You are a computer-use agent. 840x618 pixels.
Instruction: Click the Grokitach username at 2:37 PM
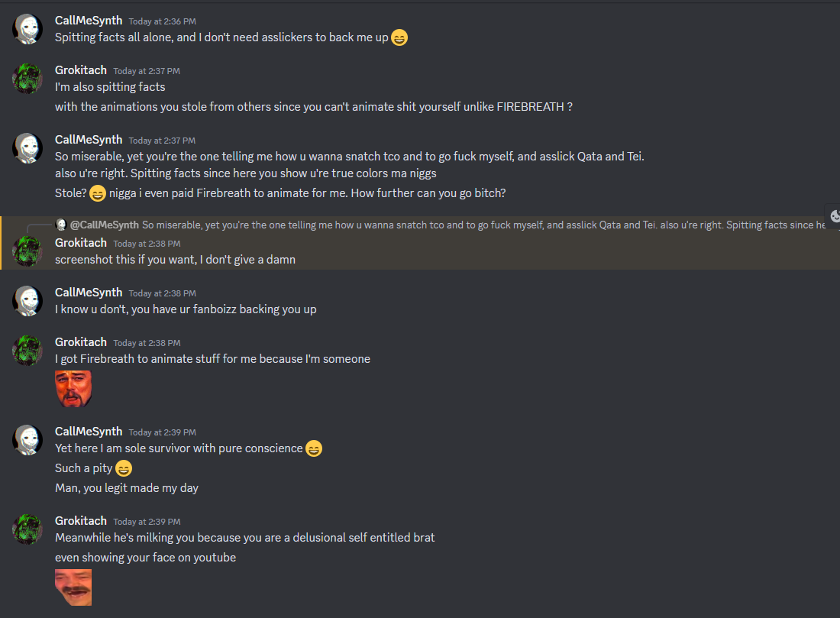(x=81, y=70)
